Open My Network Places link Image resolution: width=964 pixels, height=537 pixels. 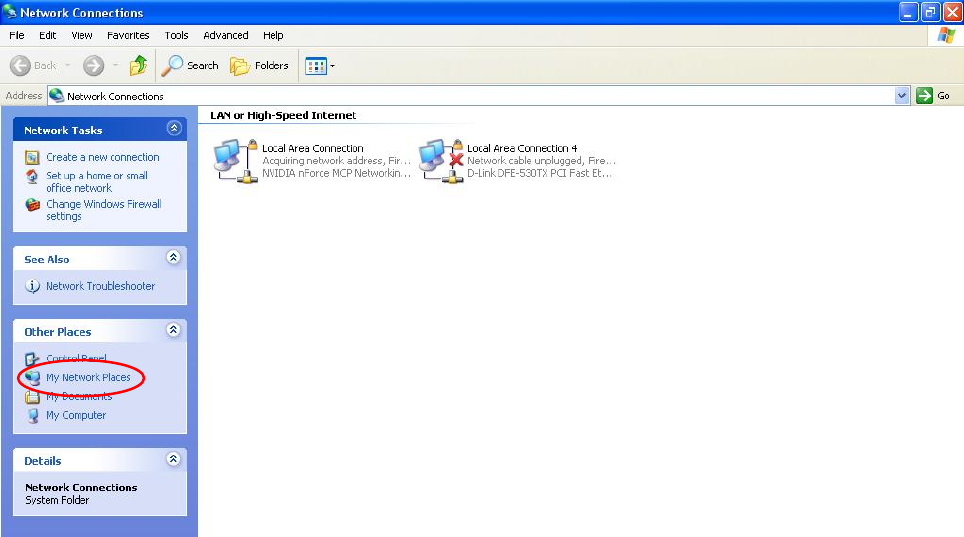tap(88, 377)
